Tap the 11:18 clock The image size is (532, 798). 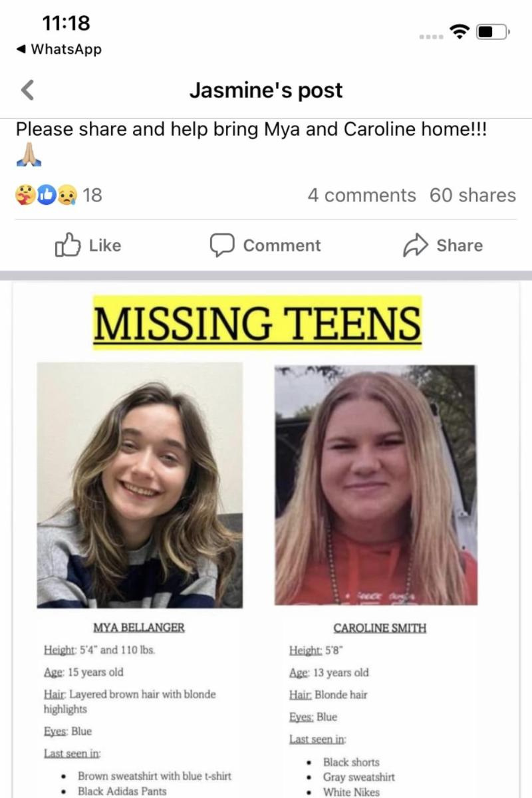click(66, 23)
